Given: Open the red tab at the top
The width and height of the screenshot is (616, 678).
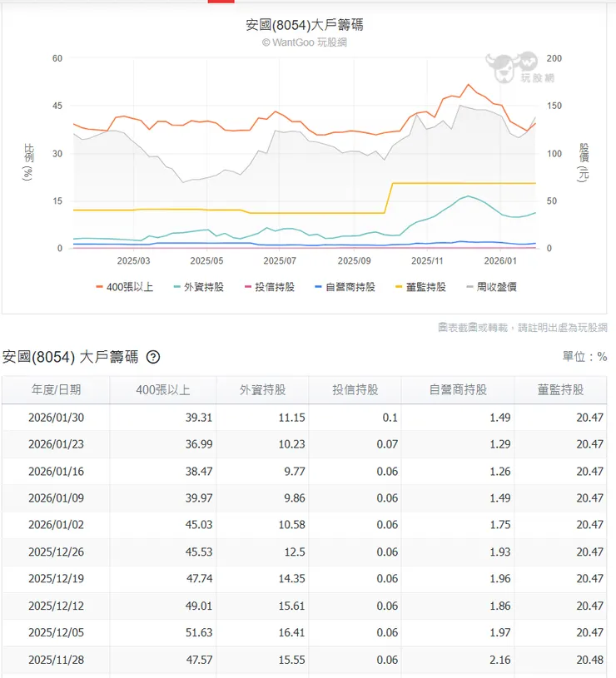Looking at the screenshot, I should coord(219,3).
